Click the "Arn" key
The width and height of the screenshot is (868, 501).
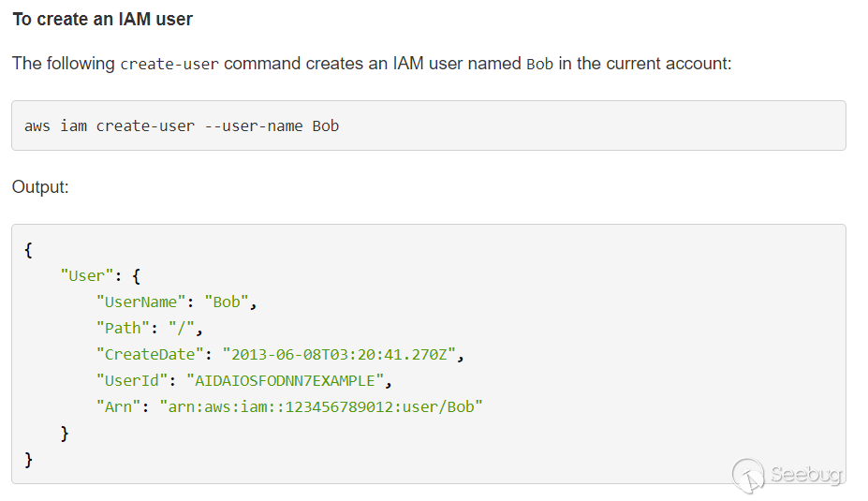pos(118,407)
